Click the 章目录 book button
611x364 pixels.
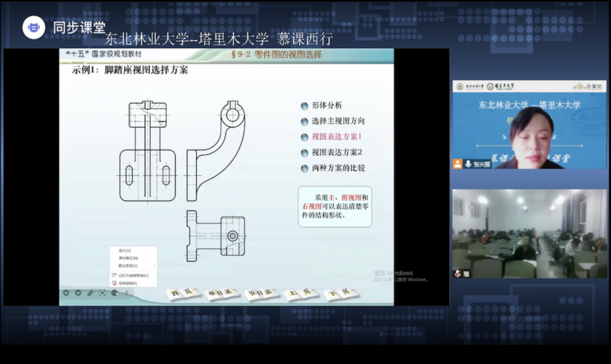(222, 294)
